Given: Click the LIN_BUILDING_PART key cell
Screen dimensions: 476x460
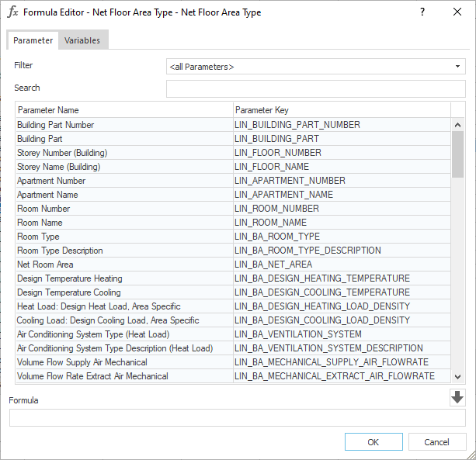Looking at the screenshot, I should click(x=342, y=139).
